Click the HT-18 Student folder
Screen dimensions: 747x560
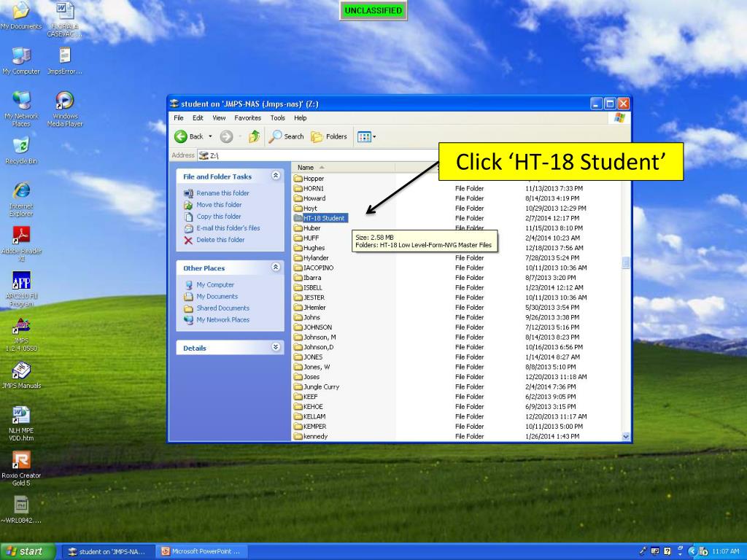(x=321, y=218)
